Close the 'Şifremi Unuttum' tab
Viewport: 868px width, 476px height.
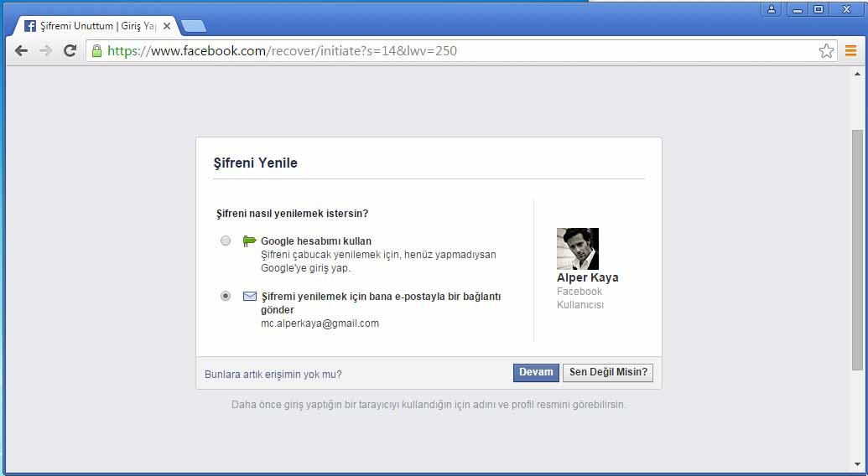pos(167,26)
